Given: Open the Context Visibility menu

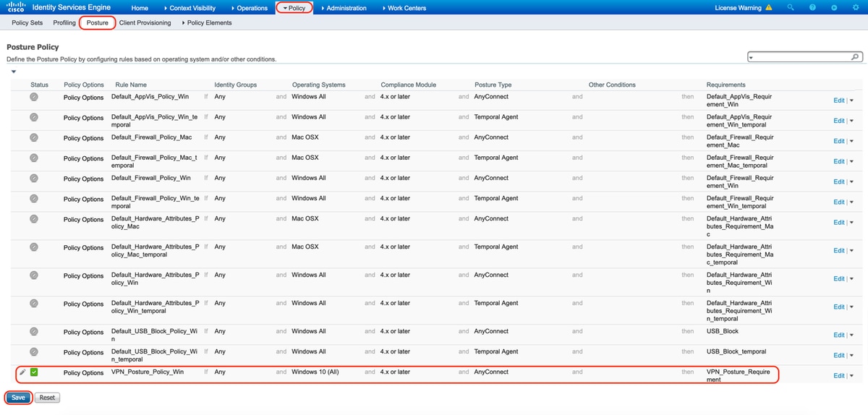Looking at the screenshot, I should 190,8.
